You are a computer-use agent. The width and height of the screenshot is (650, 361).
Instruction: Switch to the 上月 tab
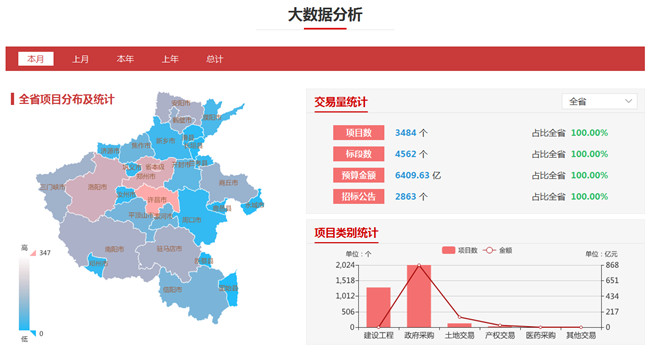point(80,59)
